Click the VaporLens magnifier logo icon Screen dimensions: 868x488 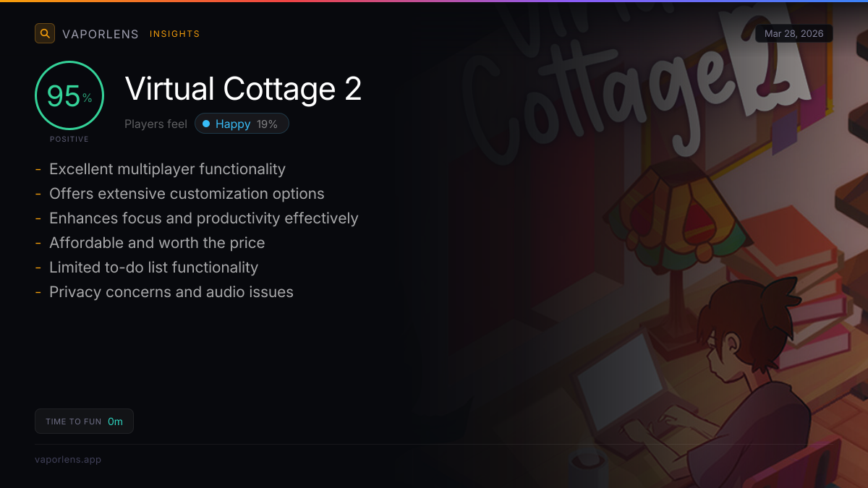click(x=45, y=33)
